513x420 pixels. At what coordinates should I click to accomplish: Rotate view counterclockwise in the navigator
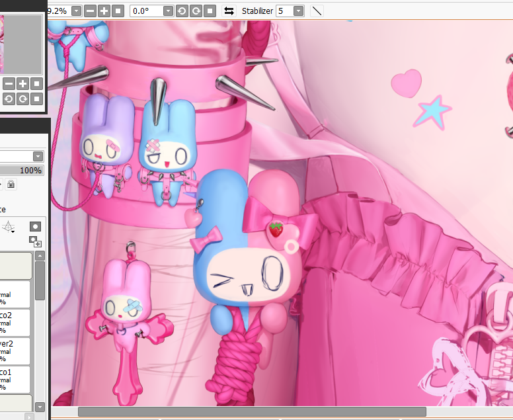(x=9, y=99)
